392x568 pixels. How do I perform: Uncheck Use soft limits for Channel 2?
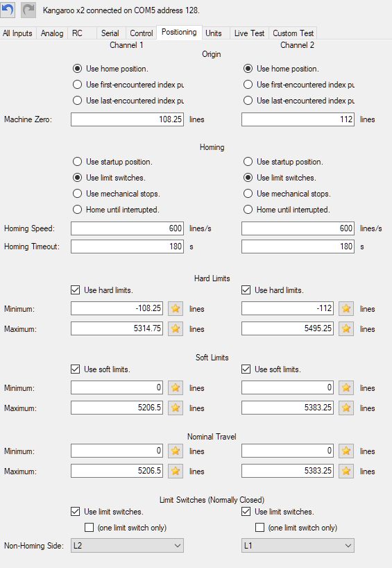246,369
